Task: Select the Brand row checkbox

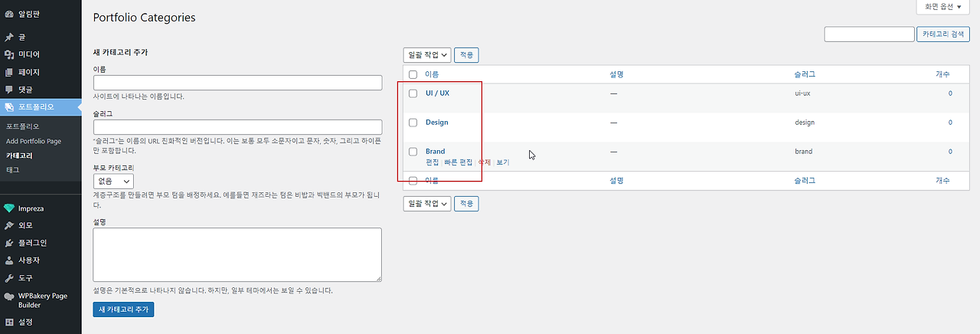Action: pyautogui.click(x=413, y=152)
